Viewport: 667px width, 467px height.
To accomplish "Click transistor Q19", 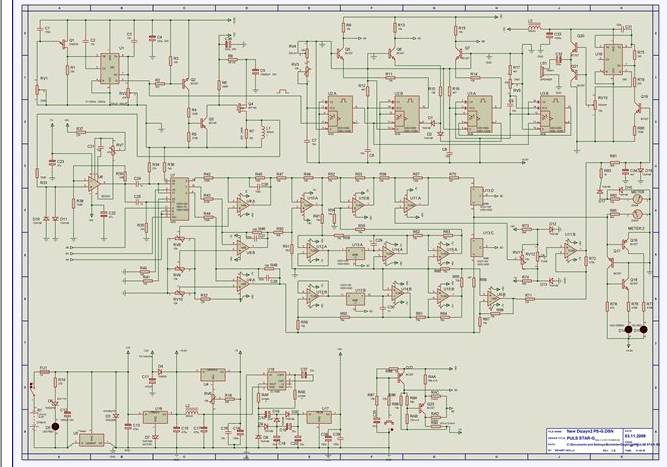I will (638, 108).
